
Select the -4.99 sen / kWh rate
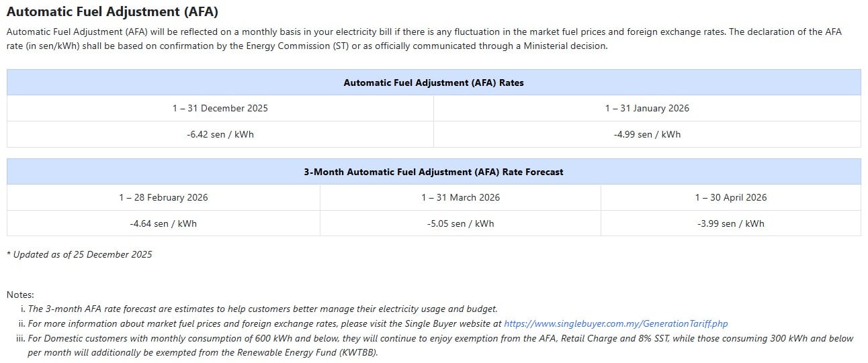[646, 134]
